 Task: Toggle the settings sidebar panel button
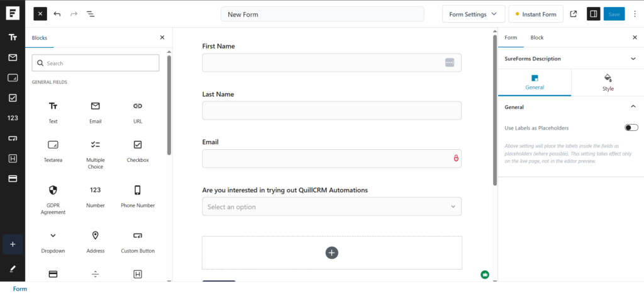[x=593, y=14]
